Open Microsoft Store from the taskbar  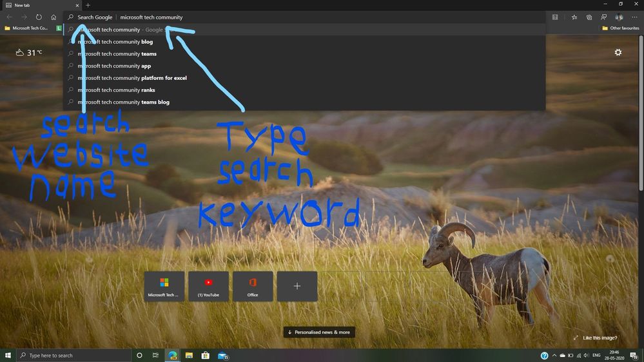[x=206, y=355]
